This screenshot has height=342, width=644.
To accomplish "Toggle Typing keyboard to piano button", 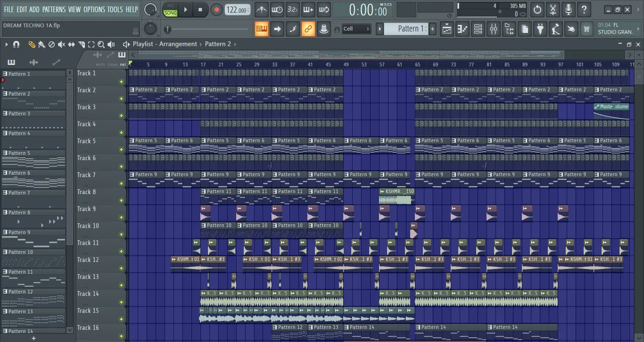I will [x=262, y=29].
